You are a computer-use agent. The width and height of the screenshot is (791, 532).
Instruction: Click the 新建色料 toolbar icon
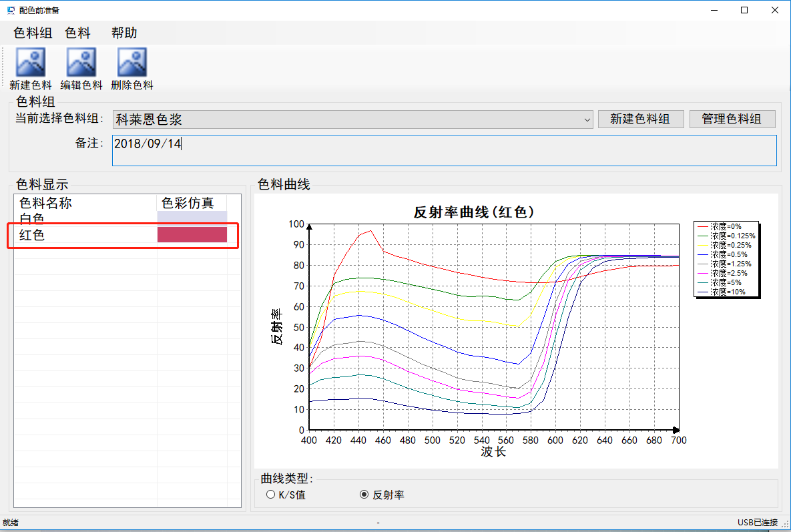pyautogui.click(x=31, y=62)
